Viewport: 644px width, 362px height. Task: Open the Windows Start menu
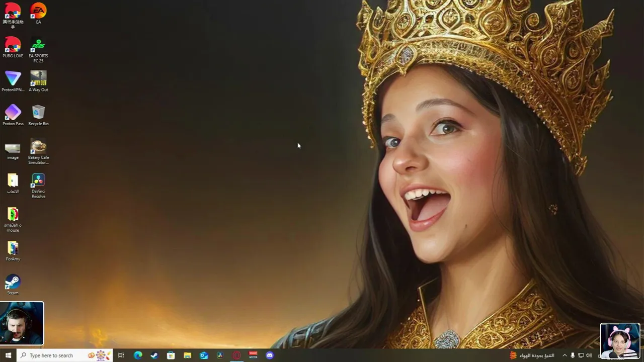pos(8,355)
